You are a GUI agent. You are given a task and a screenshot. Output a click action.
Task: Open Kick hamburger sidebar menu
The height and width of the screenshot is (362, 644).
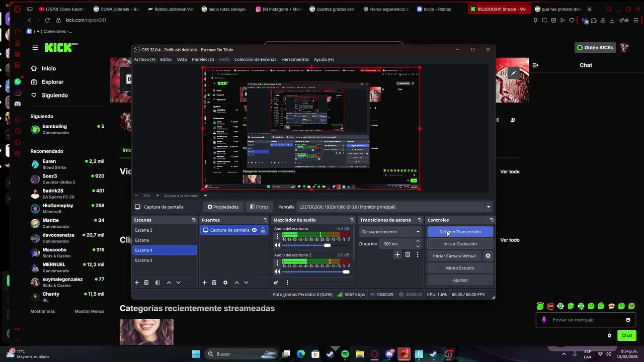35,48
